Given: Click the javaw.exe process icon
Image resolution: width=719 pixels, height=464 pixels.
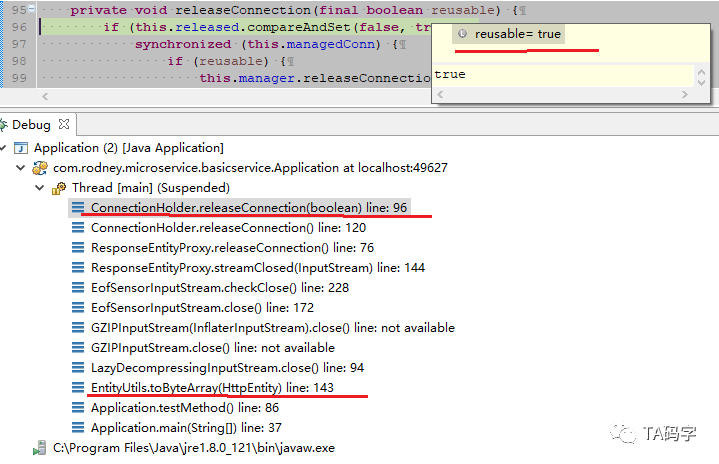Looking at the screenshot, I should 39,448.
